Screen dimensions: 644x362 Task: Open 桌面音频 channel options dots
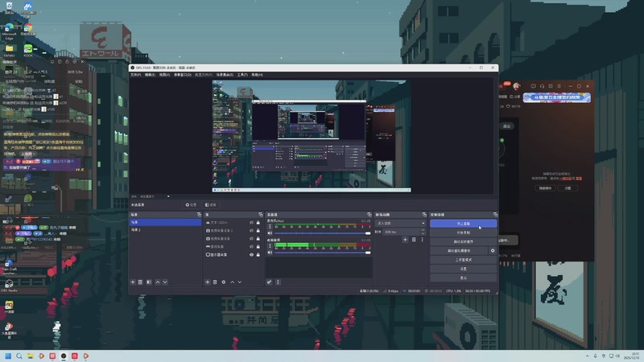(x=270, y=246)
